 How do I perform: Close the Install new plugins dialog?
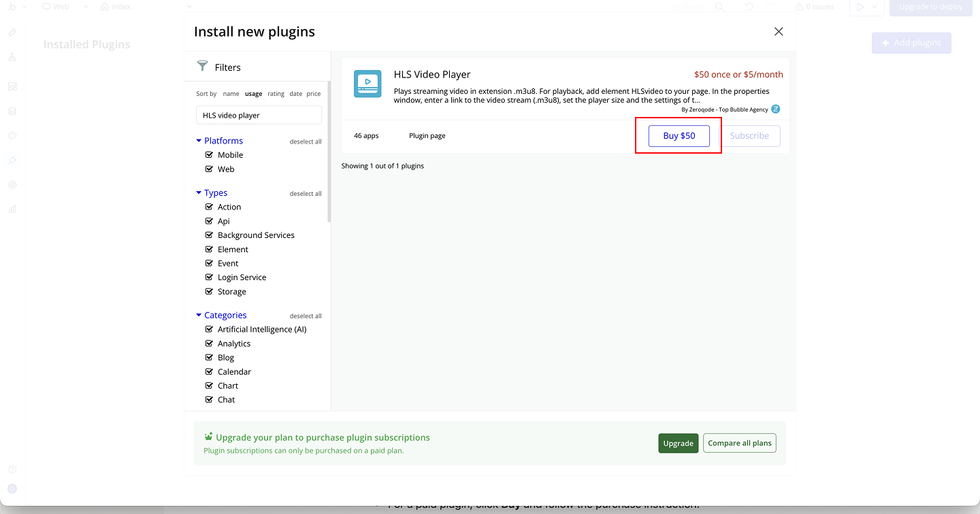[x=779, y=31]
